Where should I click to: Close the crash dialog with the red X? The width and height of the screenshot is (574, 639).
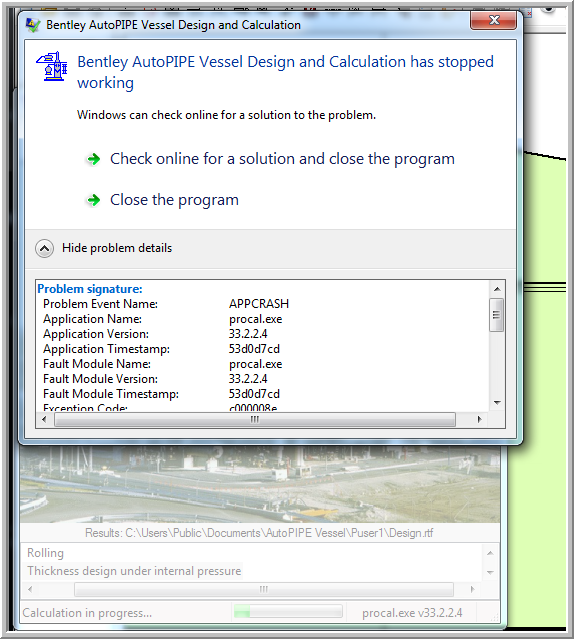pos(493,20)
